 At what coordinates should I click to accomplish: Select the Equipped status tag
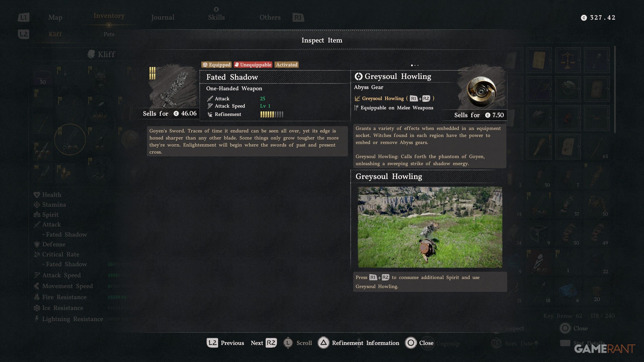coord(217,65)
